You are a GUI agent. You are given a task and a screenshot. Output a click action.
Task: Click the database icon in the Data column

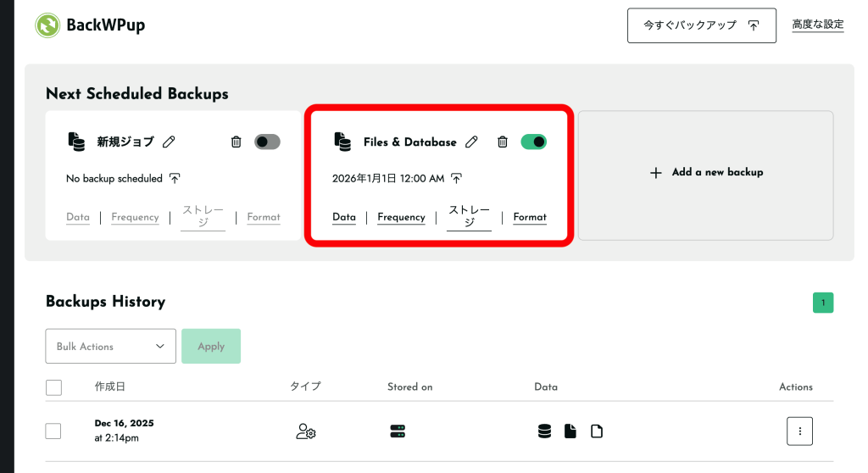pyautogui.click(x=545, y=431)
